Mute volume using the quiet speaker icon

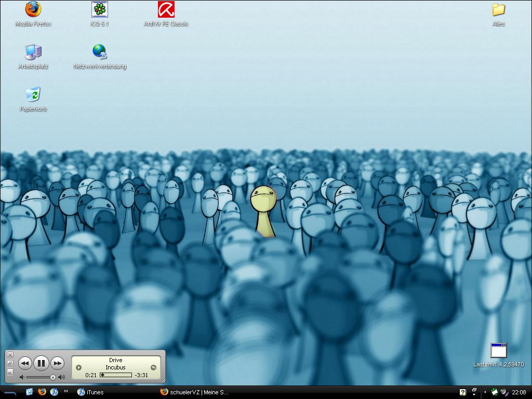tap(22, 377)
